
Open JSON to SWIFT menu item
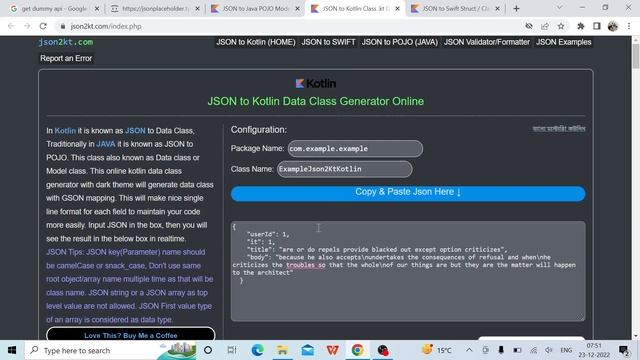click(328, 42)
